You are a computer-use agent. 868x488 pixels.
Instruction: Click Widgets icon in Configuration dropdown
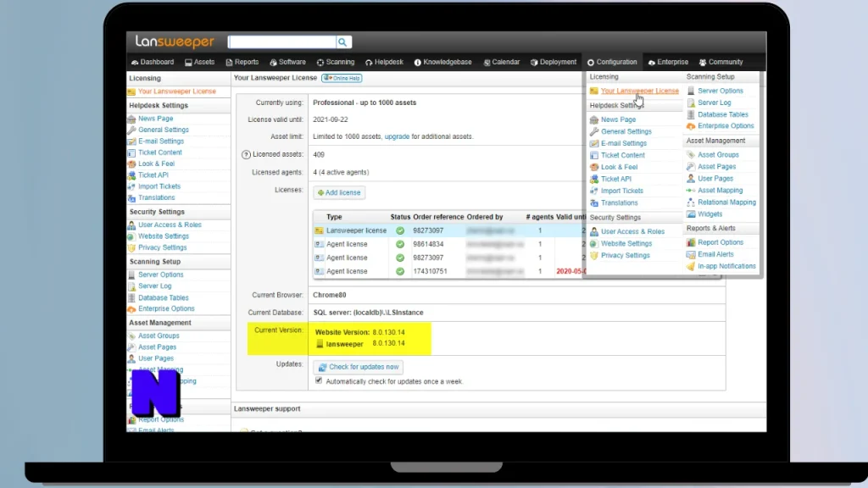pyautogui.click(x=691, y=214)
